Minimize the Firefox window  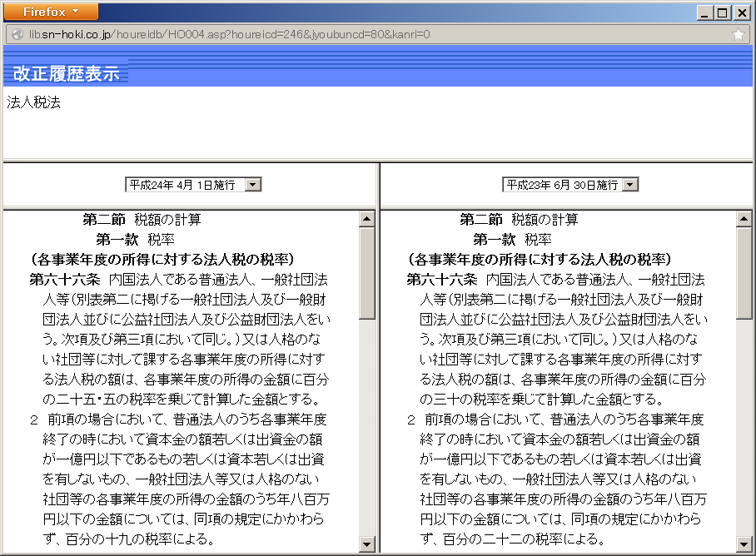[704, 13]
